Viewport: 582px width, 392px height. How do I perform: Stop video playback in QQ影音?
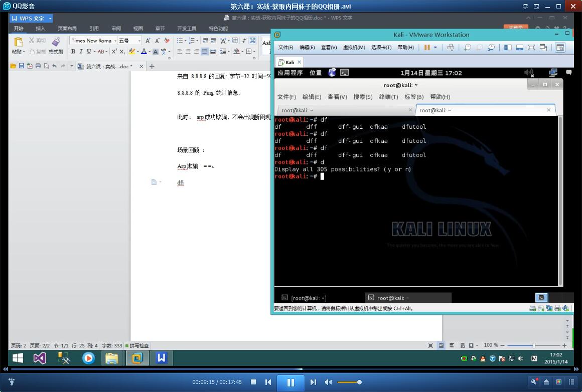click(x=253, y=382)
